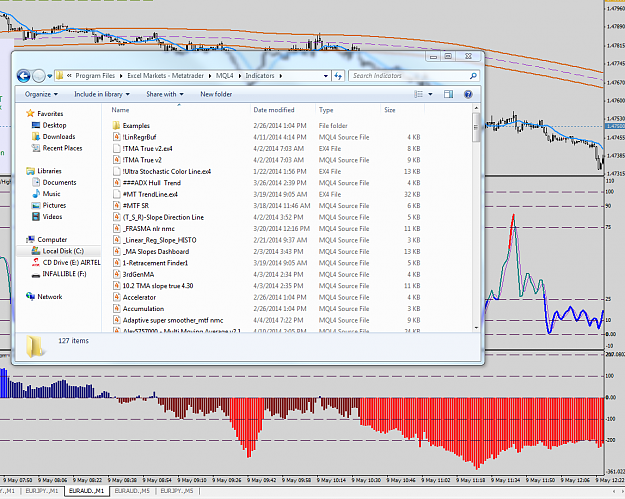Select the ###ADX Hull Trend file icon
The height and width of the screenshot is (499, 625).
point(116,183)
